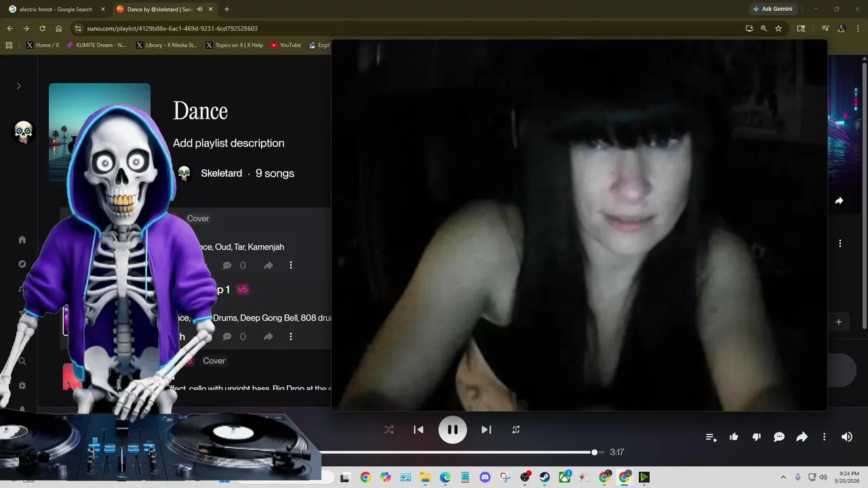Open the Skeletard creator profile link
This screenshot has width=868, height=488.
[x=221, y=174]
